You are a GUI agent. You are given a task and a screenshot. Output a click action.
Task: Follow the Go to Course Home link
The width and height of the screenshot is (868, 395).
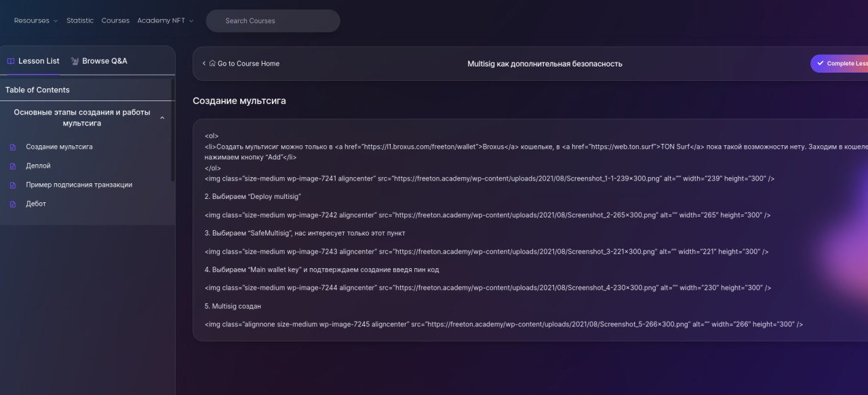[248, 64]
